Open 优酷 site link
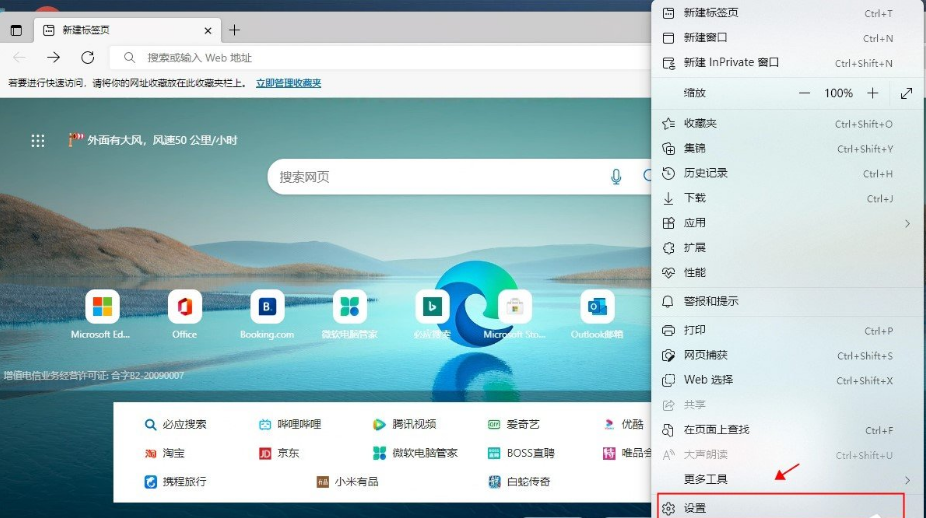This screenshot has width=926, height=518. click(624, 424)
